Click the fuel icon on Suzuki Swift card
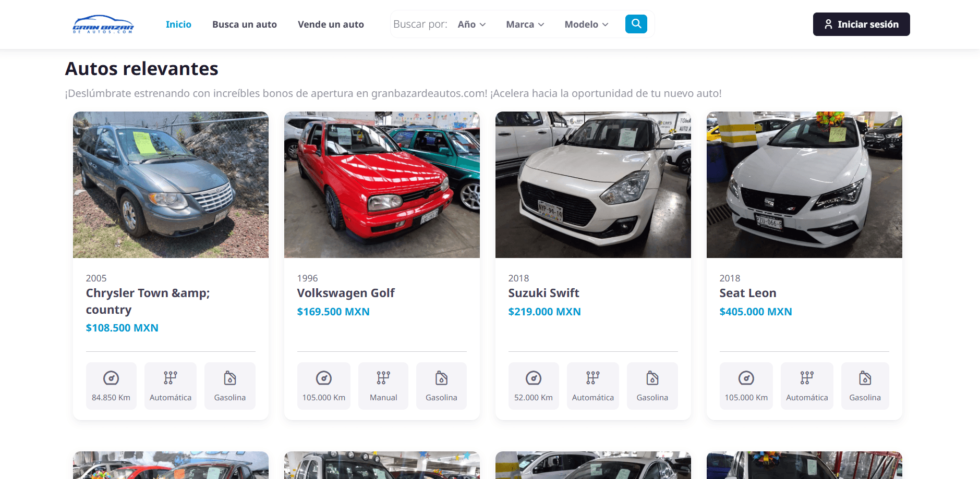Image resolution: width=980 pixels, height=479 pixels. coord(652,378)
